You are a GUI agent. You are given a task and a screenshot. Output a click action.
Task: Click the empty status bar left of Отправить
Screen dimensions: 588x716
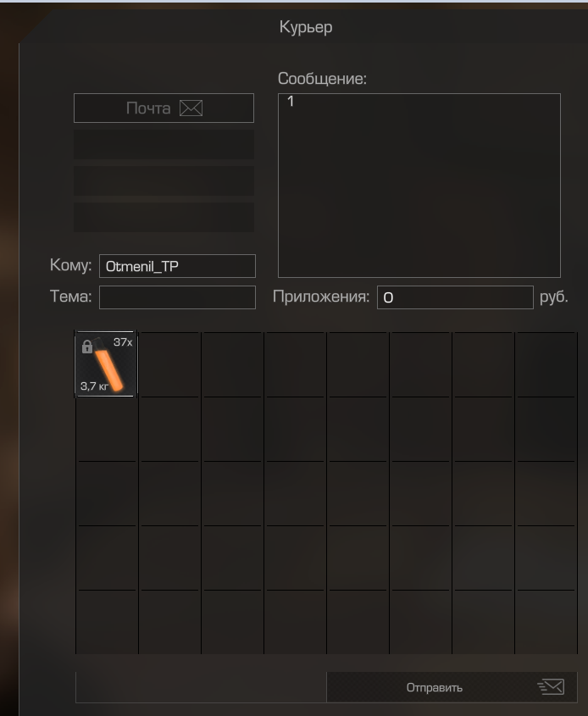(201, 687)
